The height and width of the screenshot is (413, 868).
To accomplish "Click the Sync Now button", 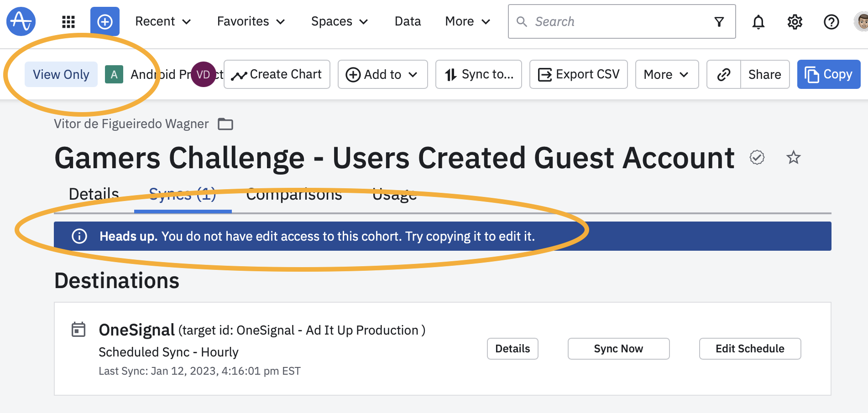I will 618,349.
